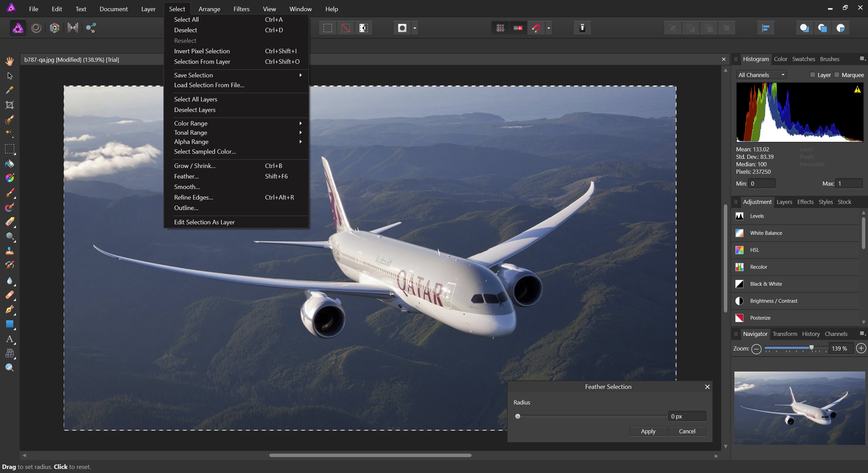Image resolution: width=868 pixels, height=473 pixels.
Task: Open the Assistant options icon
Action: (582, 28)
